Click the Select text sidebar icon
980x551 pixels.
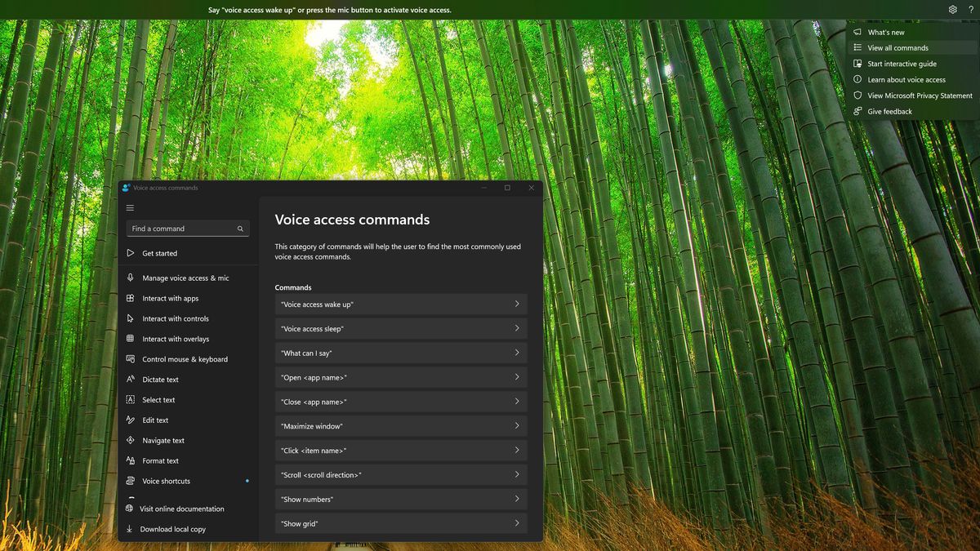pos(131,399)
